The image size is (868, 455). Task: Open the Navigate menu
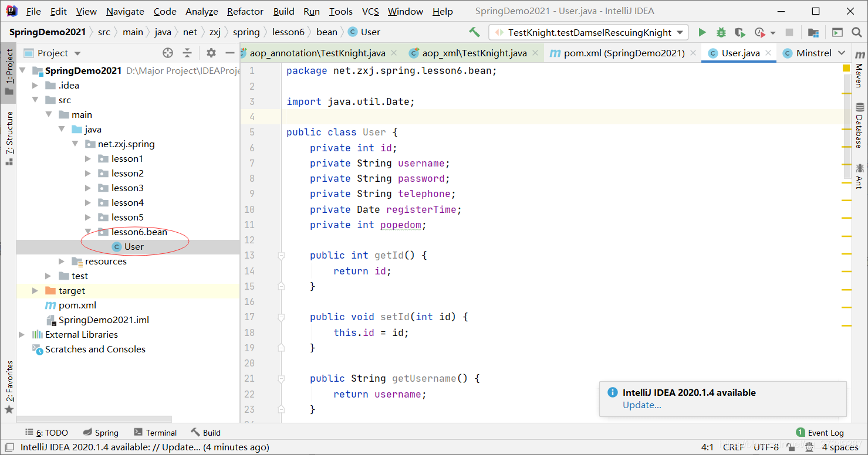(125, 11)
